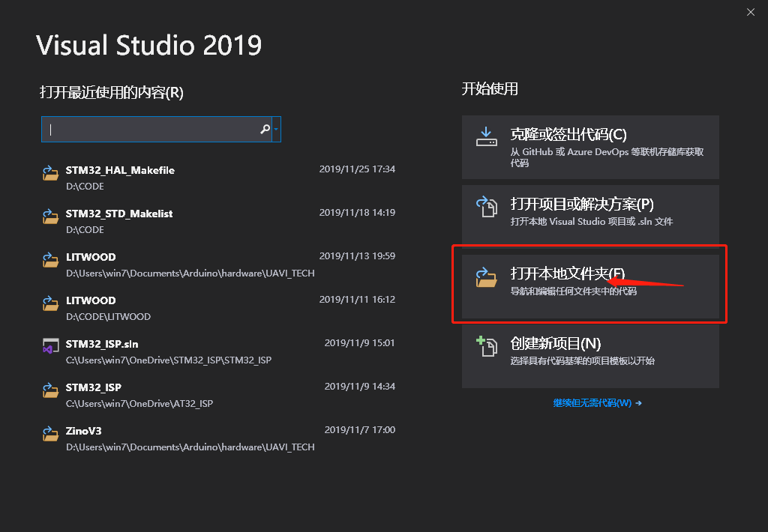This screenshot has width=768, height=532.
Task: Click 打开本地文件夹(F) button
Action: click(590, 286)
